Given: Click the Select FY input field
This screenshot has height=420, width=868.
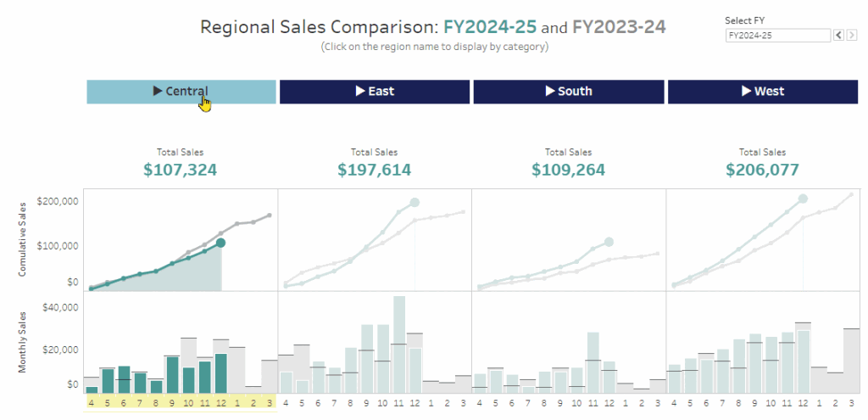Looking at the screenshot, I should point(777,36).
